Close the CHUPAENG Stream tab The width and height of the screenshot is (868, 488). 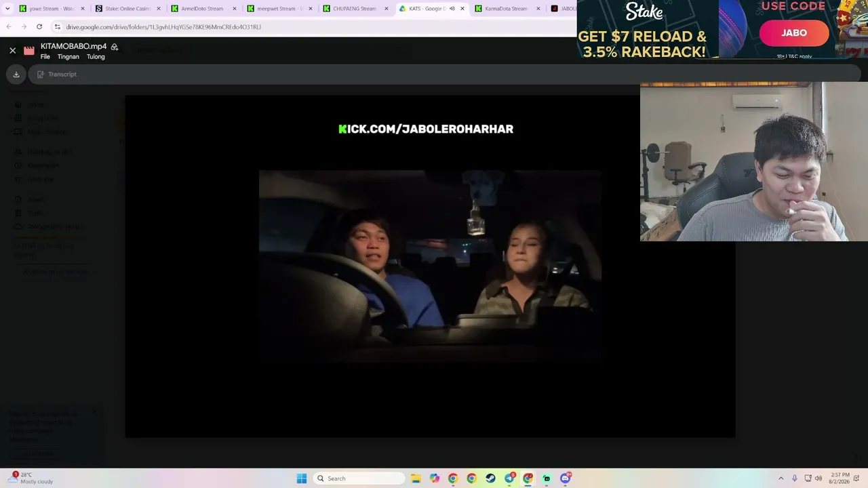pyautogui.click(x=387, y=9)
